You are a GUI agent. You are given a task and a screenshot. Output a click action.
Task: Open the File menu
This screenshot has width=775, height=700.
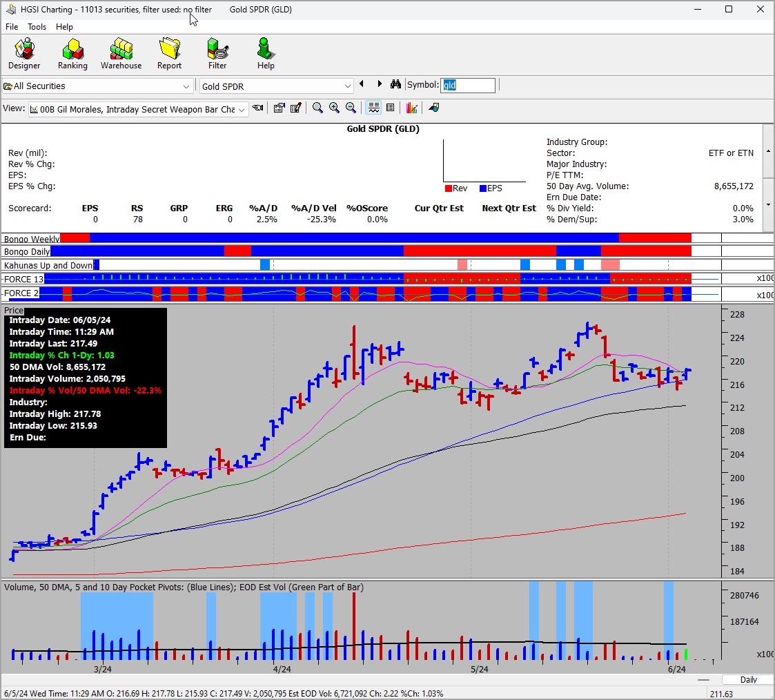pos(12,27)
